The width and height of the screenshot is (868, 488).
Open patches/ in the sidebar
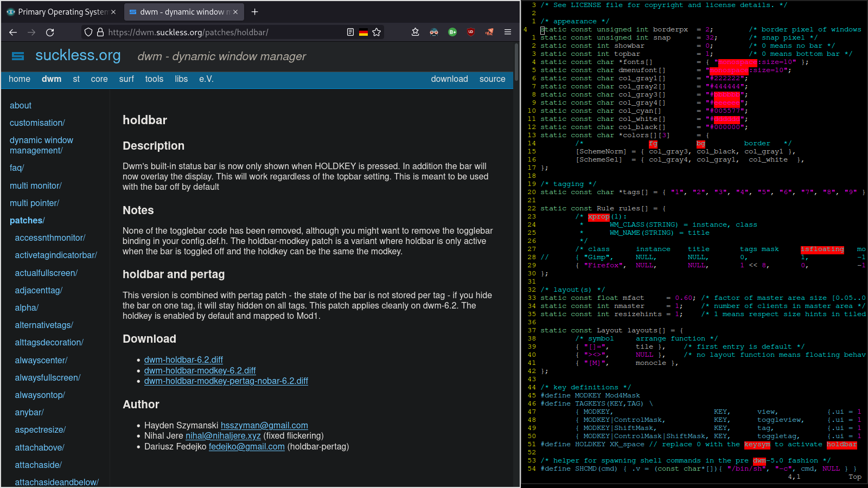point(27,221)
